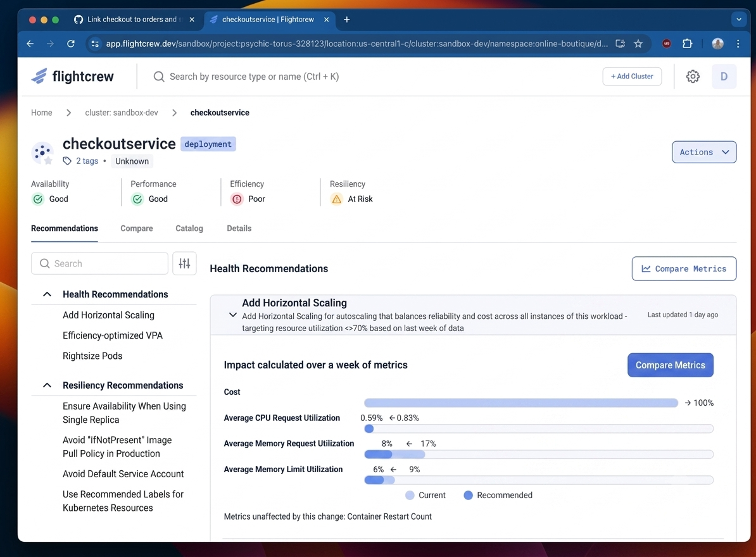
Task: Select the checkoutservice Flightcrew browser tab
Action: [x=268, y=20]
